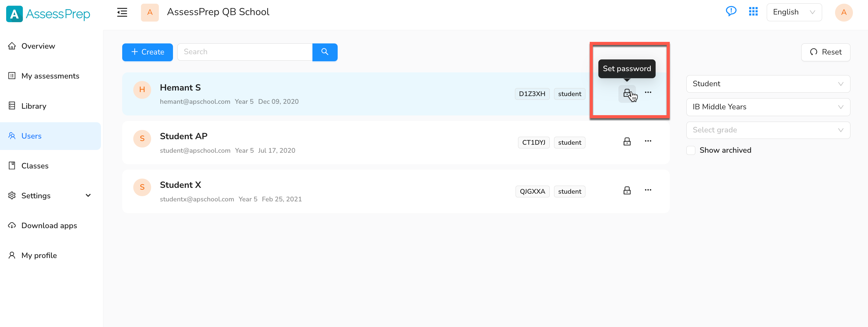Open the account avatar menu
Viewport: 868px width, 327px height.
pos(843,13)
